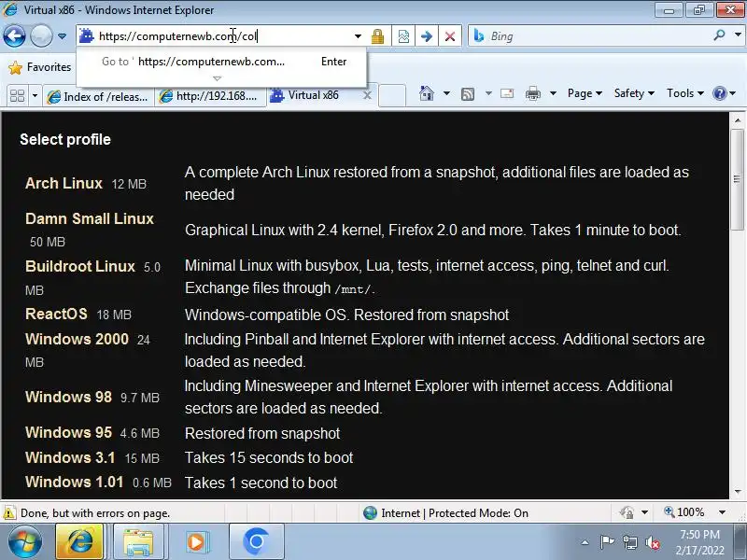The width and height of the screenshot is (747, 560).
Task: Choose the Windows 3.1 profile
Action: (x=70, y=457)
